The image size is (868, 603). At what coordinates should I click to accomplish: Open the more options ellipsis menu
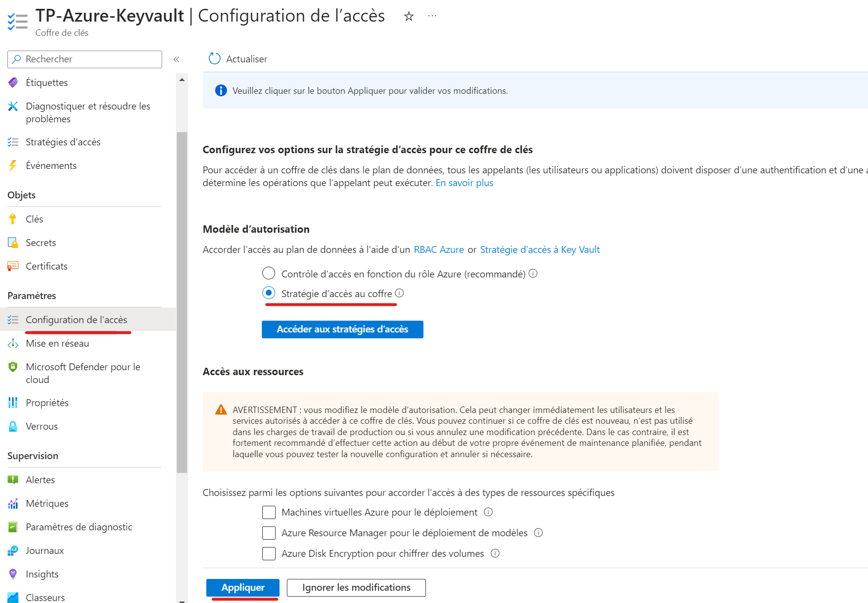[432, 16]
